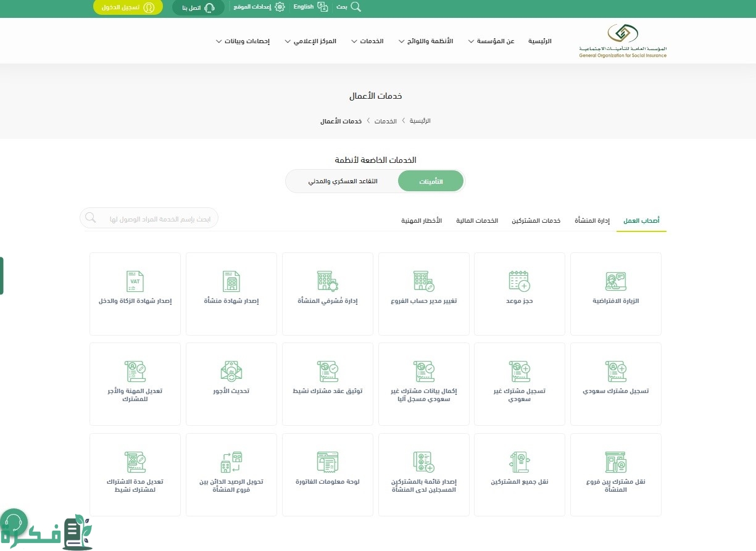The width and height of the screenshot is (756, 551).
Task: Open the الزيارة الافتراضية service icon
Action: (615, 281)
